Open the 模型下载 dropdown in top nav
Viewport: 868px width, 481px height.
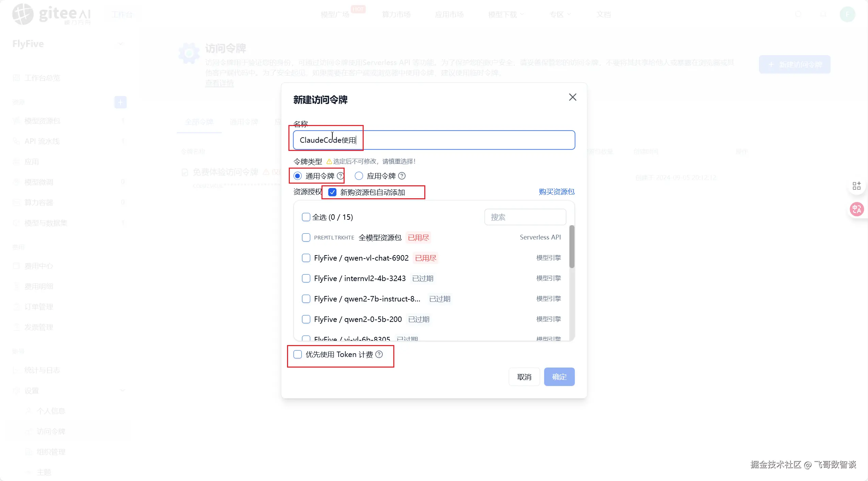(506, 15)
